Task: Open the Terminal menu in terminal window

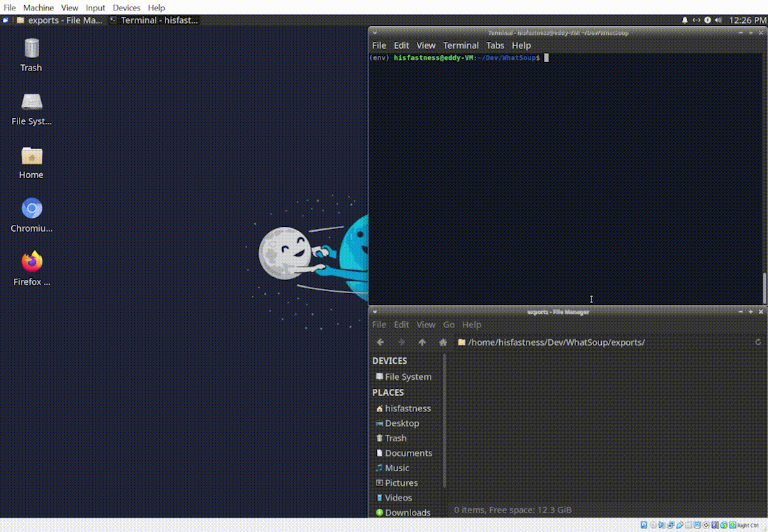Action: (461, 45)
